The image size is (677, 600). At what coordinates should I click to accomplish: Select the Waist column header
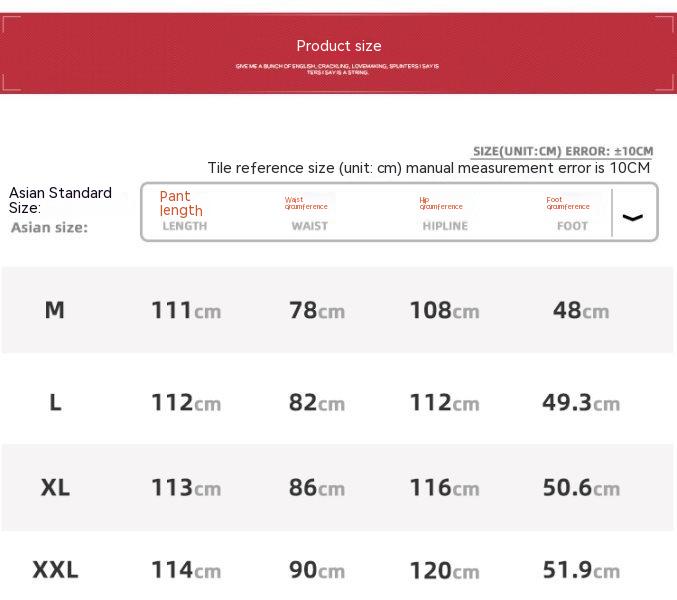308,214
